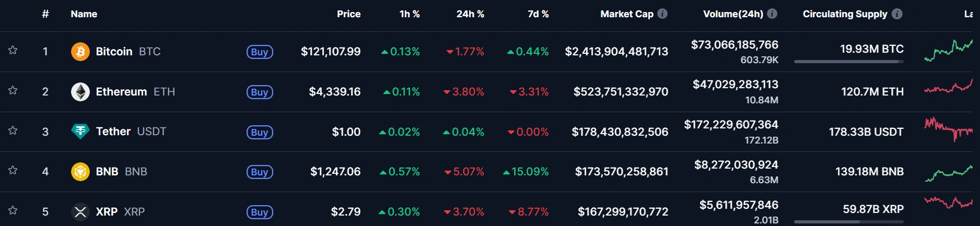Star Ethereum for the watchlist
The width and height of the screenshot is (980, 226).
(x=13, y=90)
